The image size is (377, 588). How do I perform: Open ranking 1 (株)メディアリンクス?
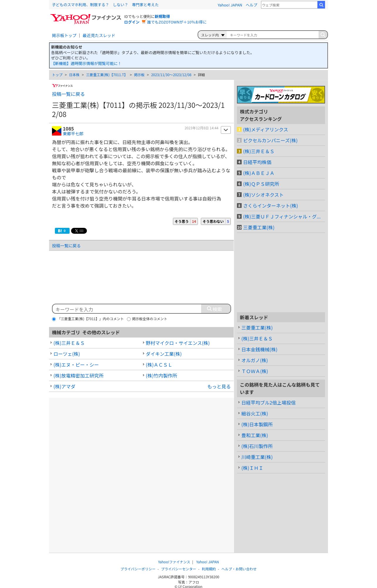pyautogui.click(x=265, y=130)
